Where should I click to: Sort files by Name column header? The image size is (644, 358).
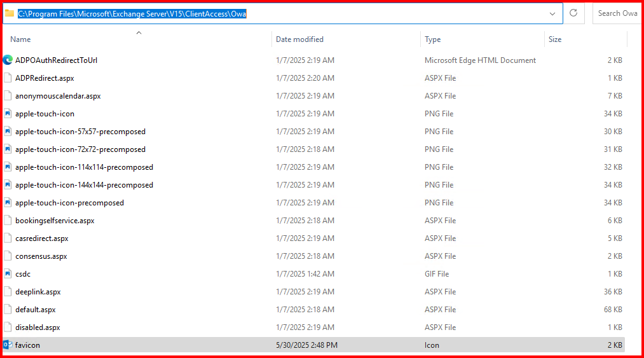(20, 39)
